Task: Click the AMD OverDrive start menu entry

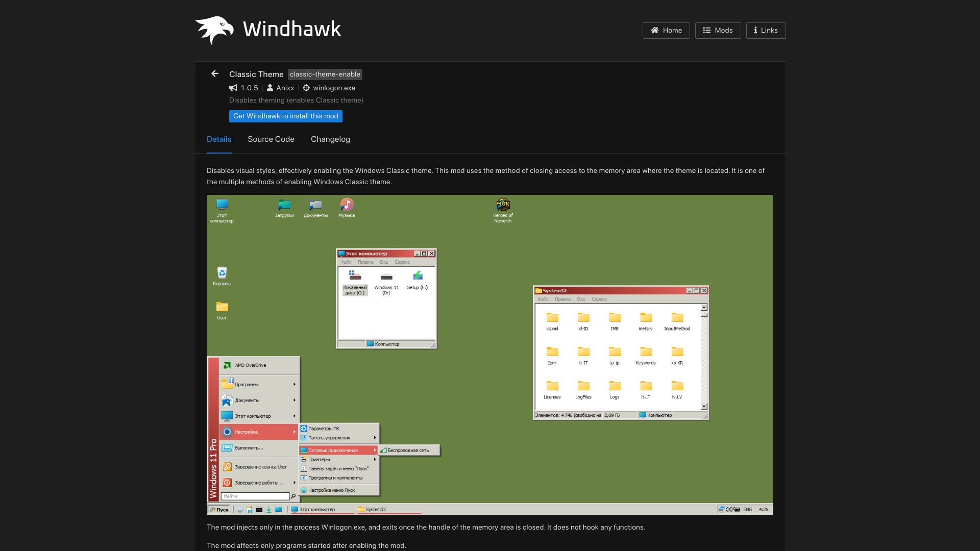Action: (259, 365)
